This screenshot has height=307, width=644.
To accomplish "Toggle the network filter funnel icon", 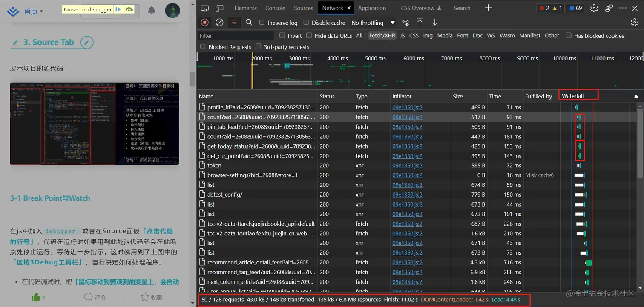I will (234, 23).
